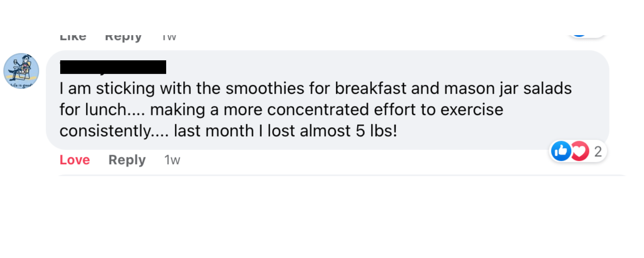Screen dimensions: 644x258
Task: Click the phrase '5 lbs!' in comment
Action: (376, 131)
